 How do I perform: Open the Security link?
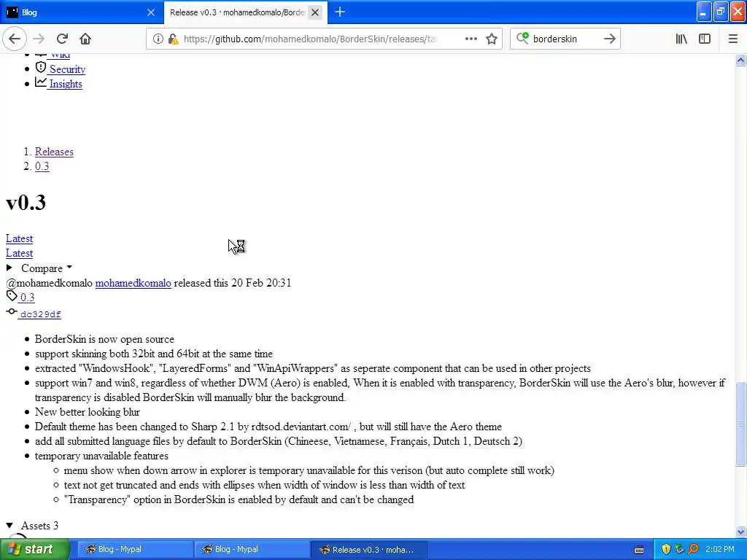coord(67,69)
